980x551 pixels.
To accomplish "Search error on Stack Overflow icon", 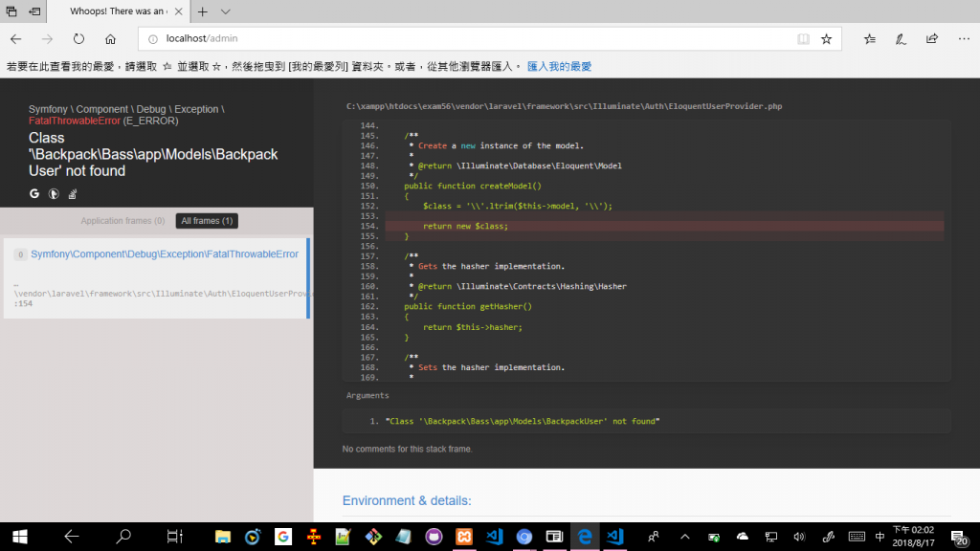I will click(73, 193).
